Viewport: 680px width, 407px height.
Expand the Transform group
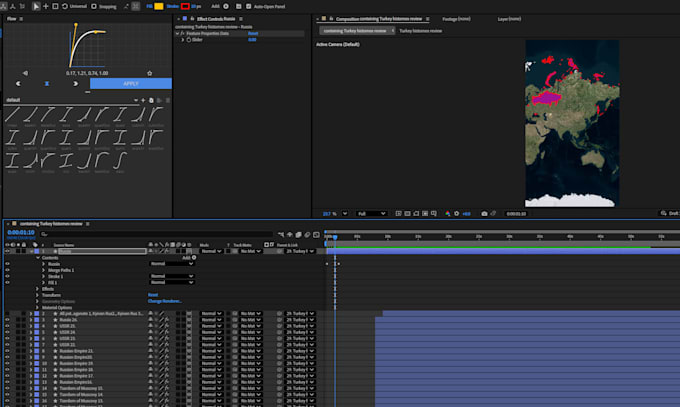37,295
